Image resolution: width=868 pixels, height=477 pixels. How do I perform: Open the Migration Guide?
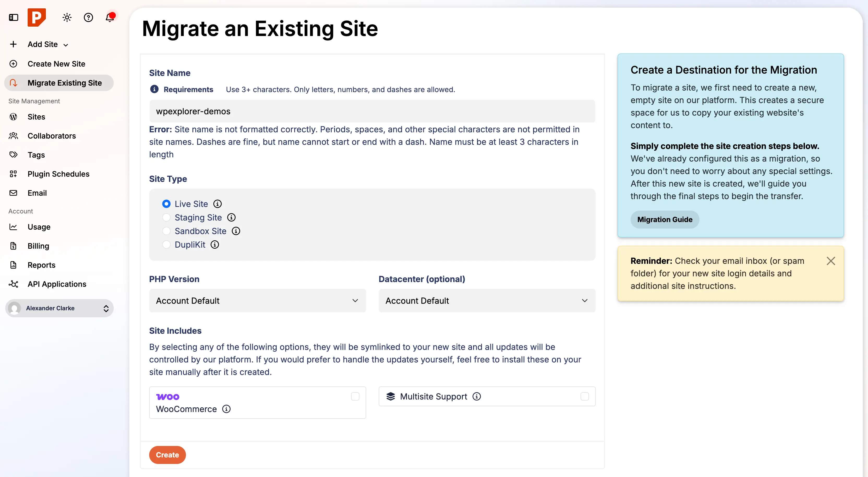pyautogui.click(x=664, y=219)
